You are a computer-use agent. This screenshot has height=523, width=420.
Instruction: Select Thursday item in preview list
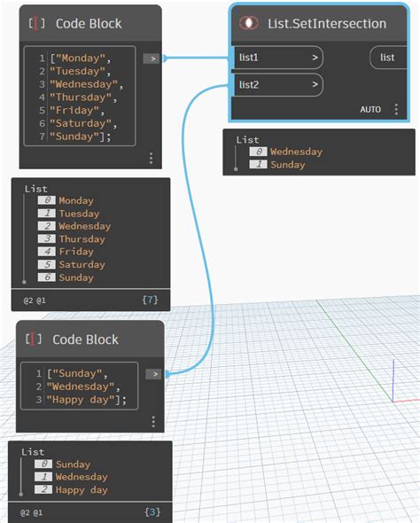click(72, 238)
